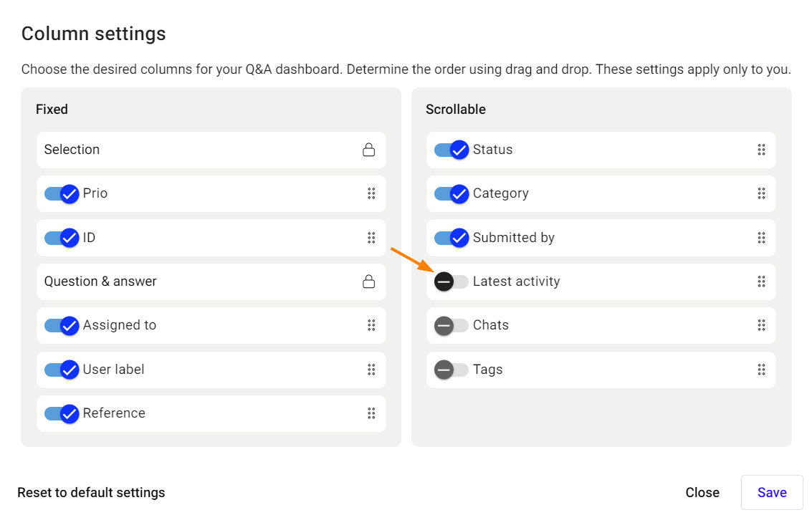
Task: Enable the Latest activity column toggle
Action: pyautogui.click(x=451, y=281)
